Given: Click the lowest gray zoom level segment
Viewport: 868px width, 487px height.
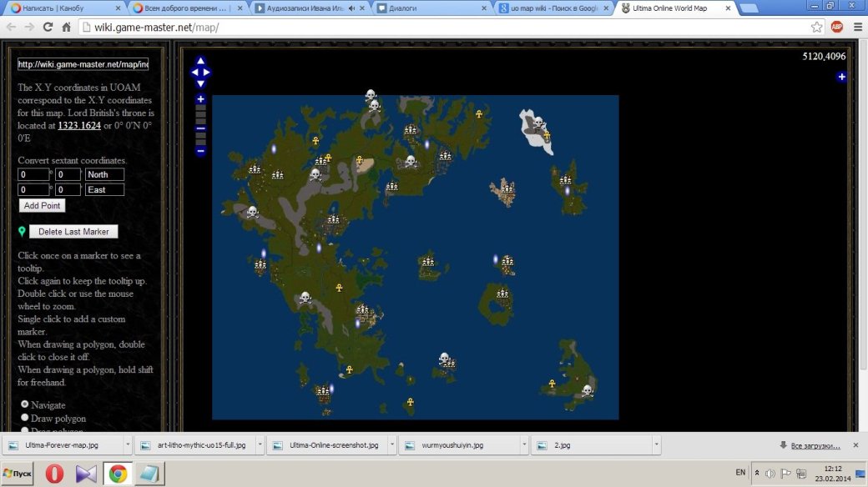Looking at the screenshot, I should click(x=200, y=143).
